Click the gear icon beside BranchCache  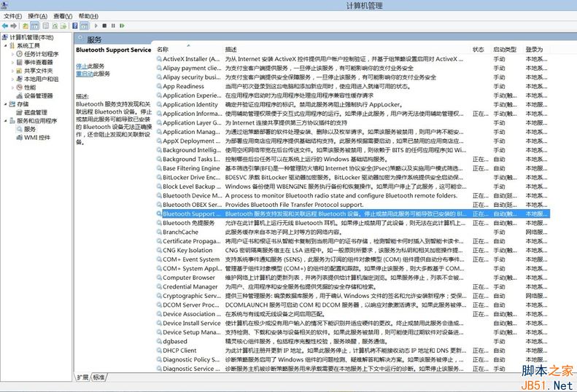point(159,232)
